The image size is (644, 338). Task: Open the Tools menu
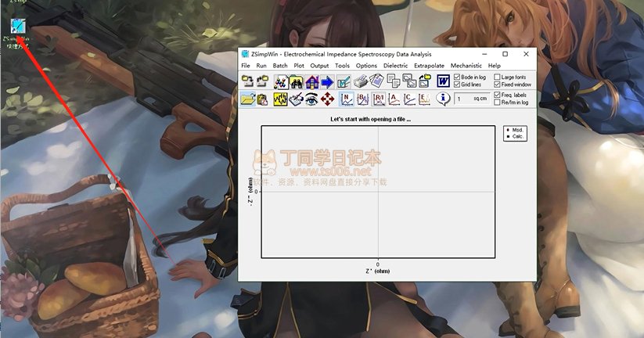pos(342,66)
